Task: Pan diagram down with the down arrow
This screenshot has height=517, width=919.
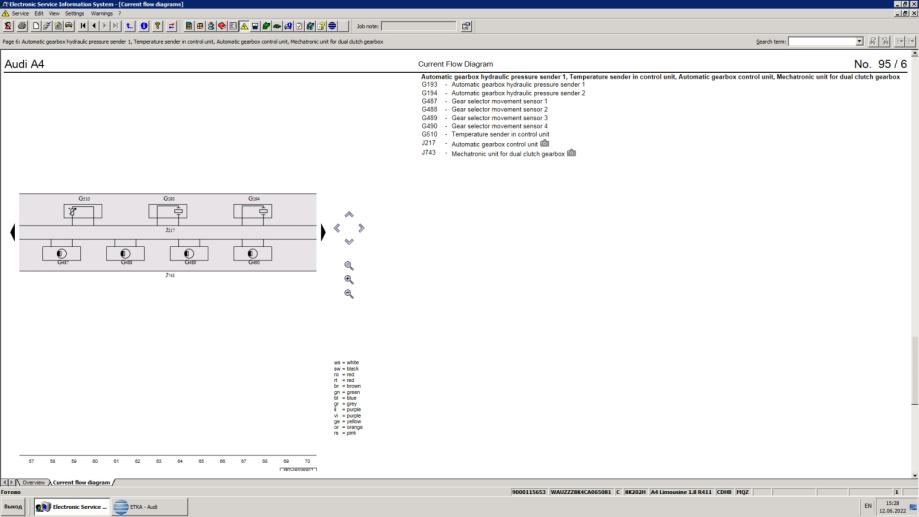Action: pos(349,242)
